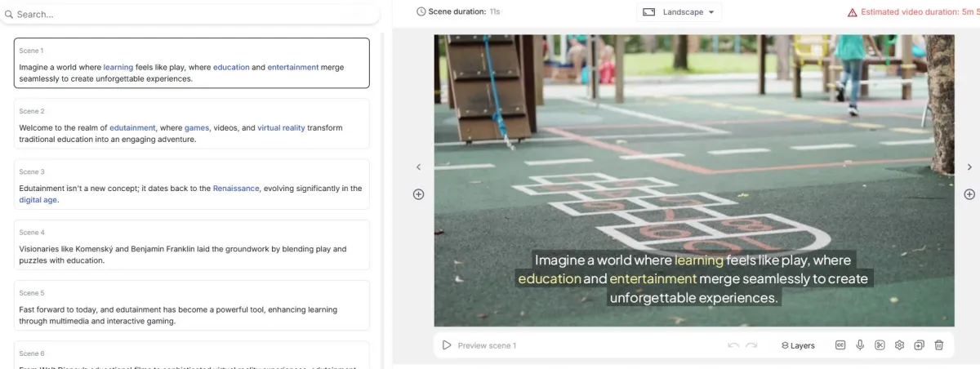This screenshot has height=369, width=980.
Task: Select the Scene 3 card
Action: point(192,184)
